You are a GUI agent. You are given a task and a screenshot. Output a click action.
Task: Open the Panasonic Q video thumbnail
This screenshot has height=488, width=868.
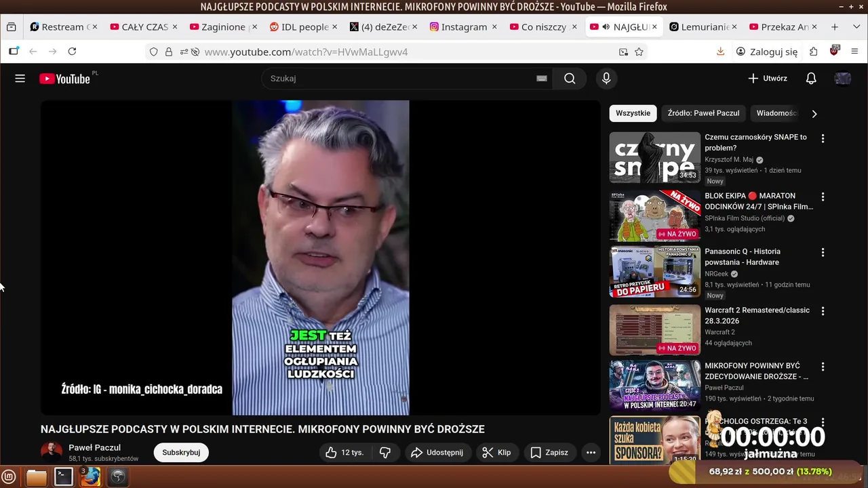(x=654, y=271)
